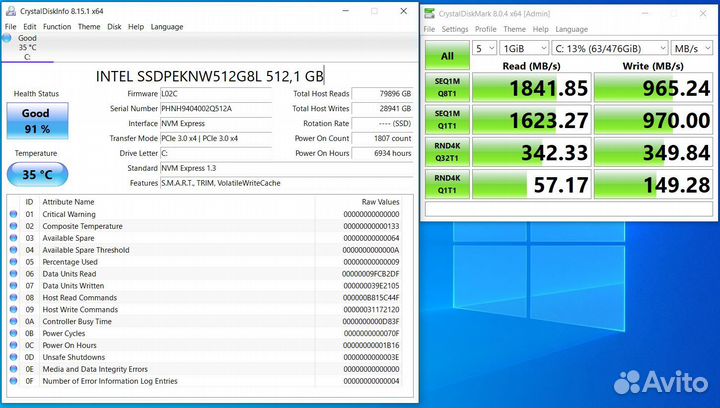720x408 pixels.
Task: Open the File menu in CrystalDiskInfo
Action: 10,27
